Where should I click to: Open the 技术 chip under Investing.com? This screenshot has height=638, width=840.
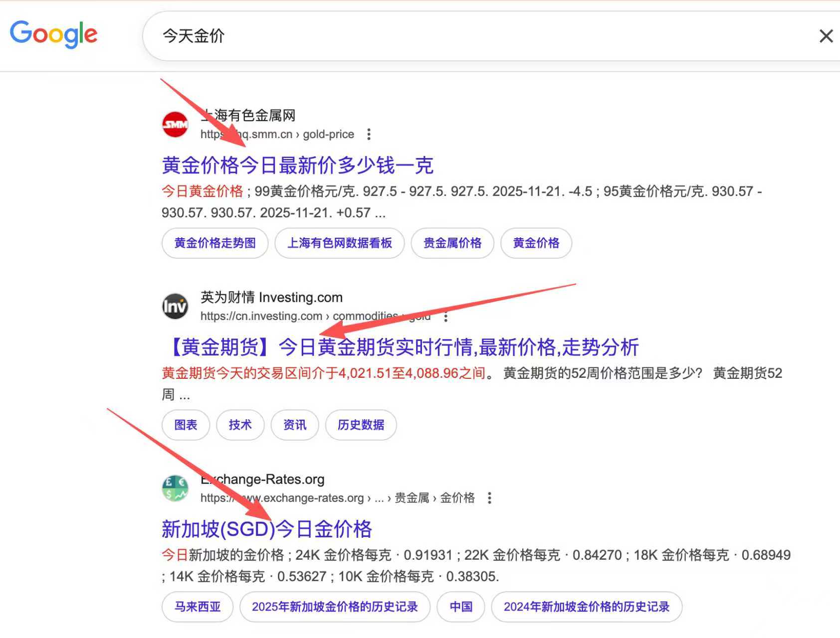coord(240,425)
